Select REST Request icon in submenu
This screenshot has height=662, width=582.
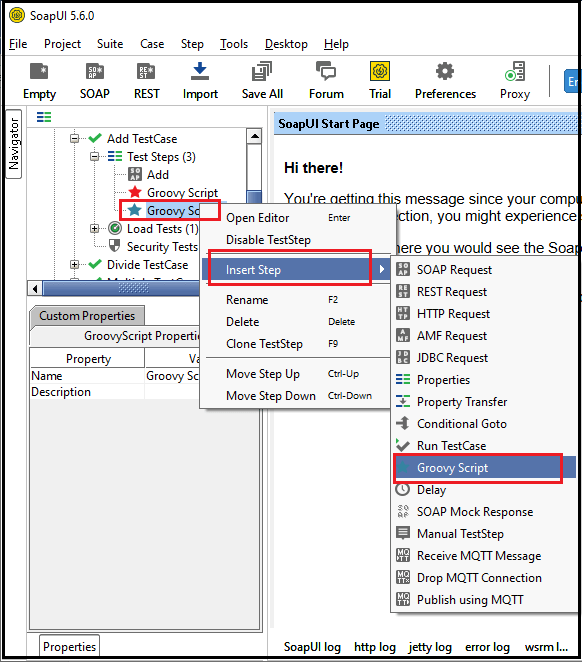(x=403, y=291)
